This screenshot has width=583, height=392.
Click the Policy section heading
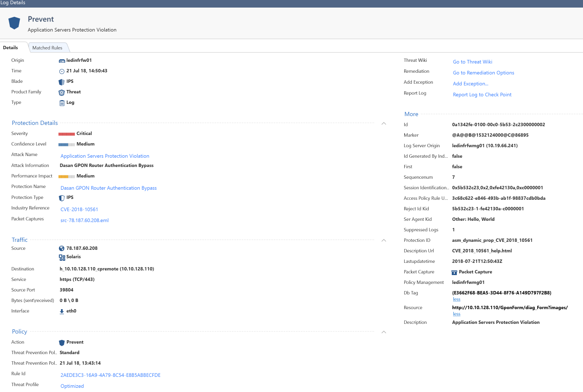[x=19, y=331]
